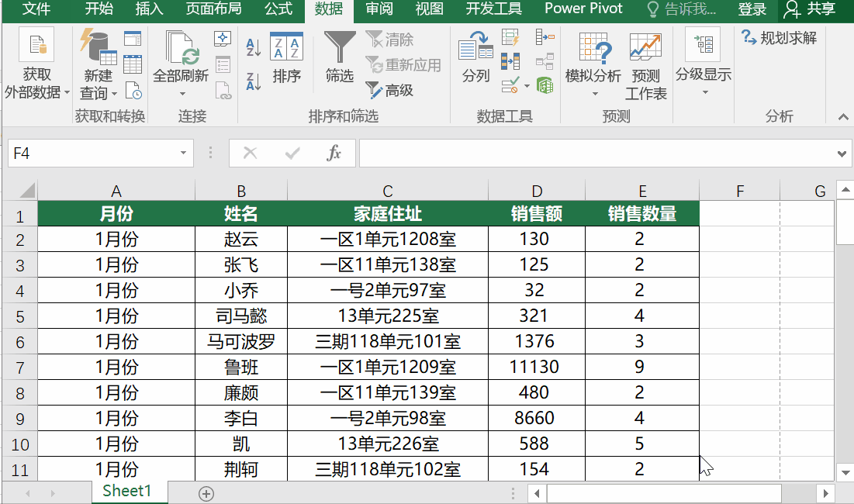Sort ascending with the AZ sort icon
This screenshot has height=504, width=854.
coord(252,47)
